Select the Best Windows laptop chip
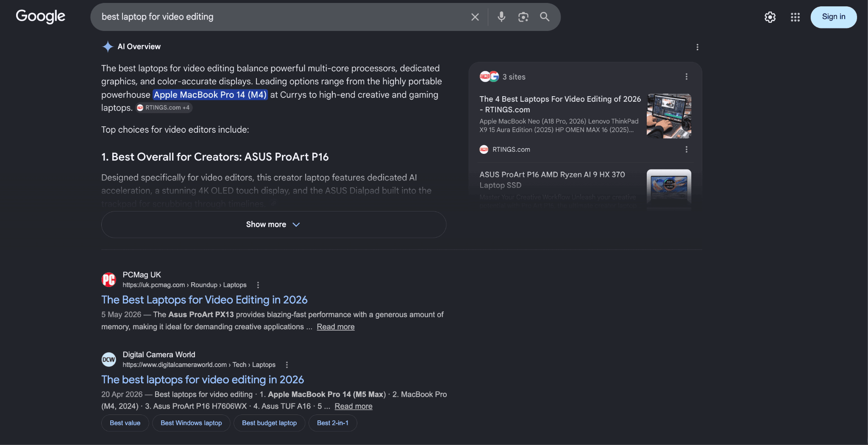The height and width of the screenshot is (445, 868). click(191, 423)
